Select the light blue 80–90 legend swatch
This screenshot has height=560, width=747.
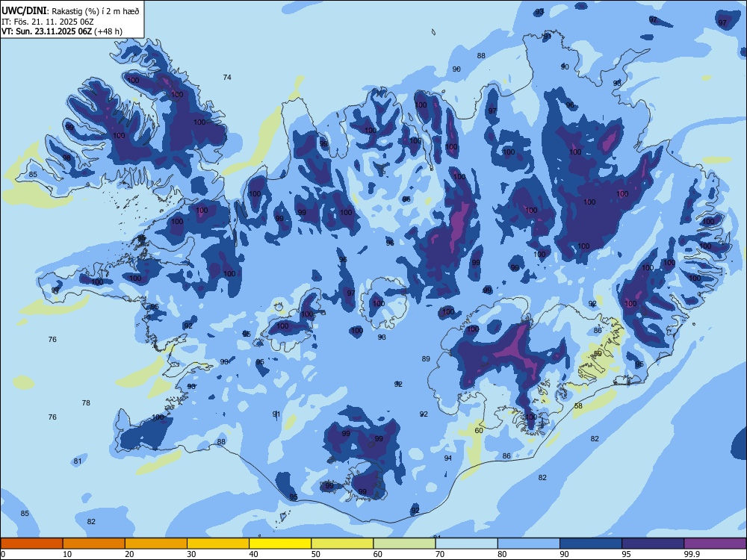tap(529, 544)
